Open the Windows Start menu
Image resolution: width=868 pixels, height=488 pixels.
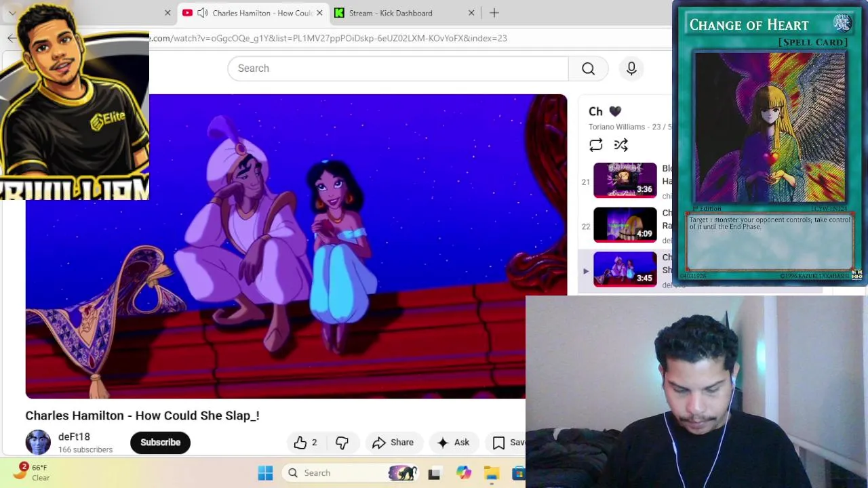pos(265,473)
